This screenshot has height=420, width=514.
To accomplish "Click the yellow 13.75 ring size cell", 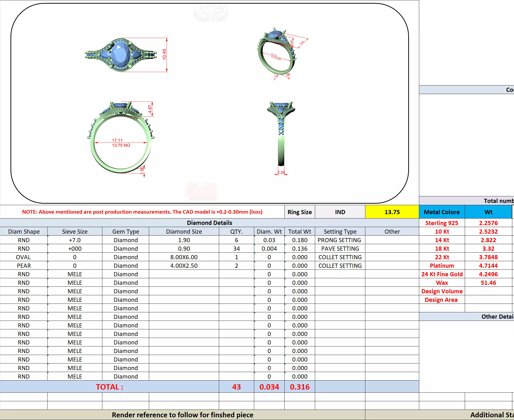I will click(x=392, y=212).
